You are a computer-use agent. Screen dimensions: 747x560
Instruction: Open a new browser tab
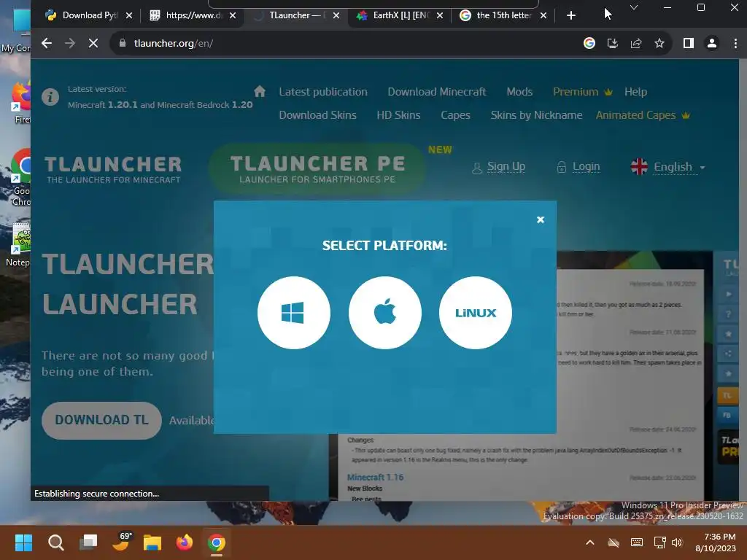[x=570, y=15]
